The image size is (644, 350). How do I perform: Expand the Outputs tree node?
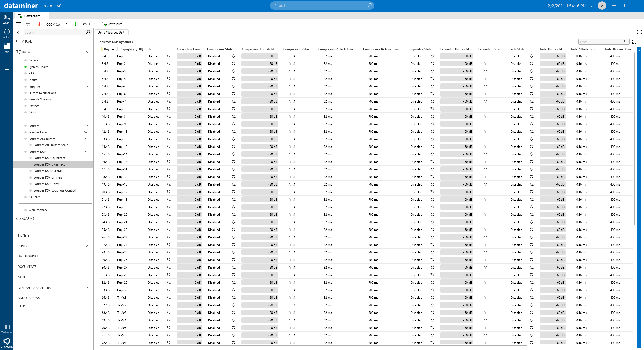(x=86, y=87)
